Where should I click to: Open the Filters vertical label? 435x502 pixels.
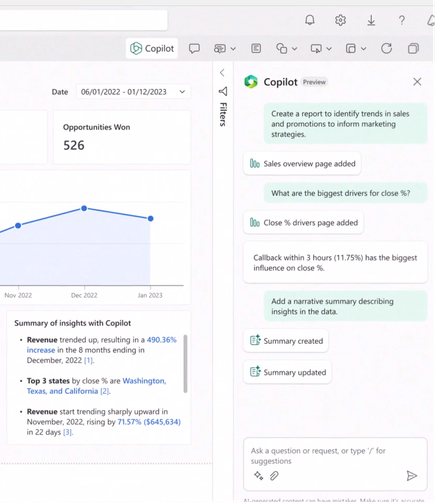(223, 114)
